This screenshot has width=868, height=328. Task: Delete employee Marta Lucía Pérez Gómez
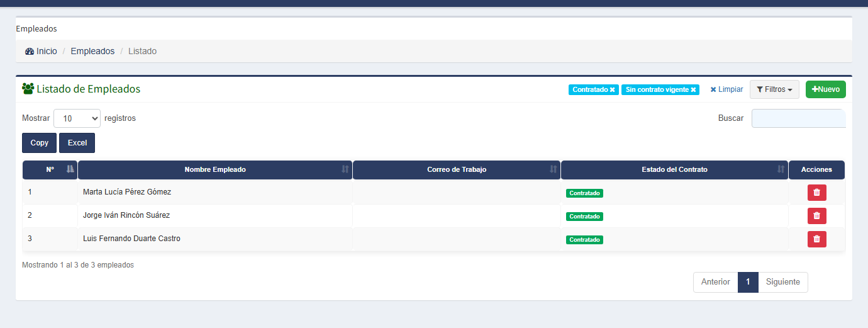pos(816,193)
